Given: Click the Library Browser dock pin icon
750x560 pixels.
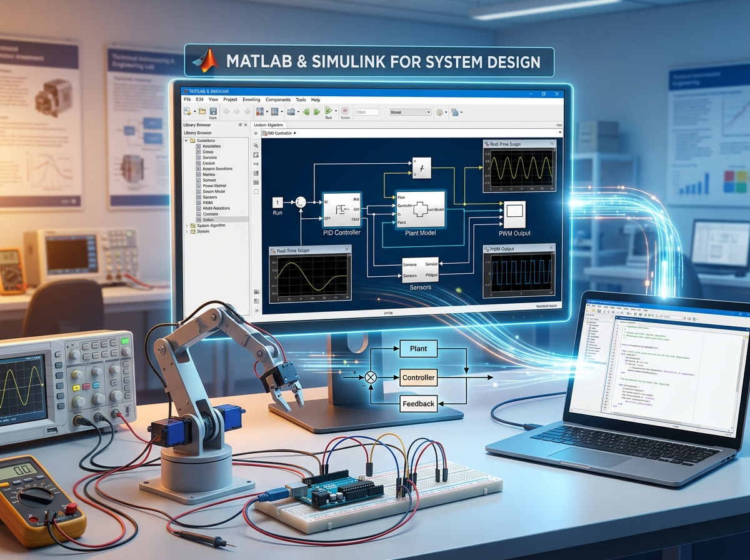Looking at the screenshot, I should 240,125.
